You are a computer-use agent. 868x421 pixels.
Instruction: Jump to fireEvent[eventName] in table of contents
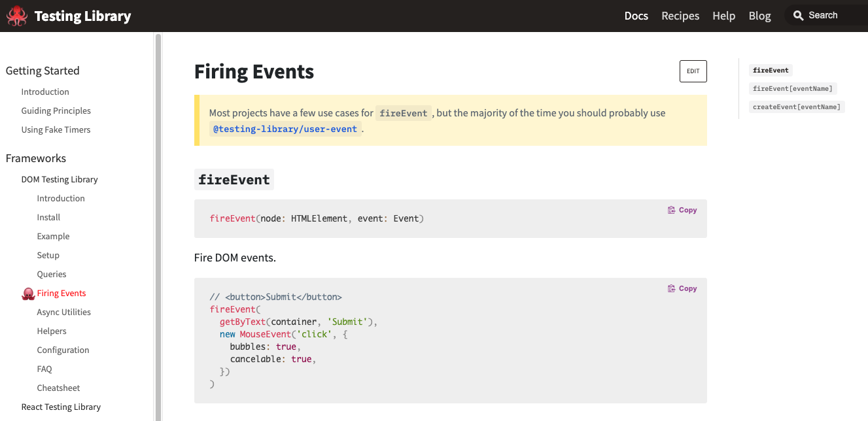(x=793, y=89)
